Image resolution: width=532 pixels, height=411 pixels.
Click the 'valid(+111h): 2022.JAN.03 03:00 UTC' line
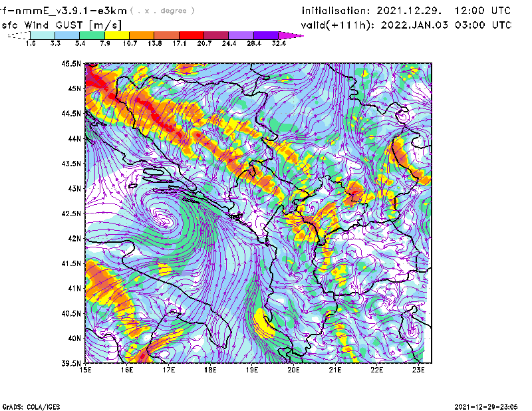click(x=406, y=25)
